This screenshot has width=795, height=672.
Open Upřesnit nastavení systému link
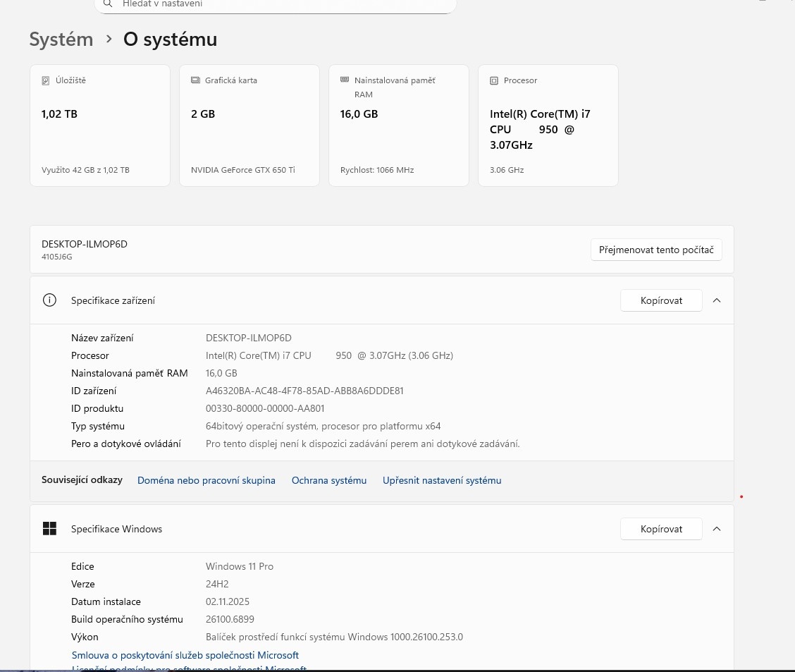point(442,480)
